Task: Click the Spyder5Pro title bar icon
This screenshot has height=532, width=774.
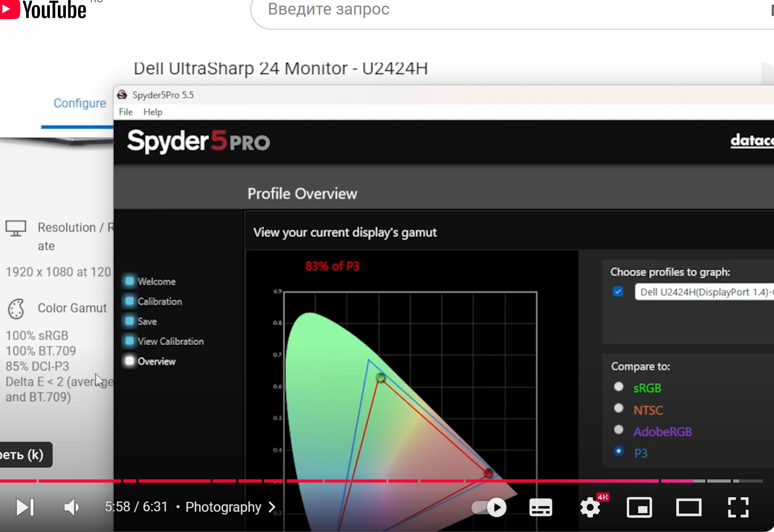Action: [x=122, y=95]
